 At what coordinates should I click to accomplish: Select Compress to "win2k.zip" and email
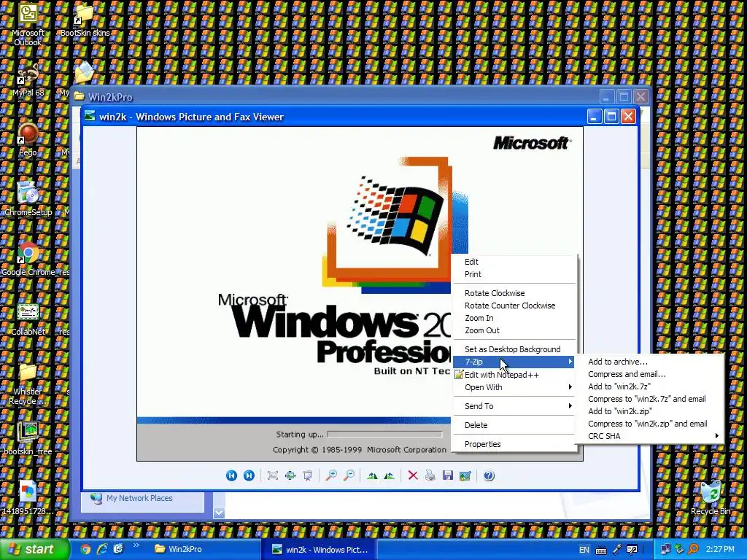pyautogui.click(x=649, y=424)
